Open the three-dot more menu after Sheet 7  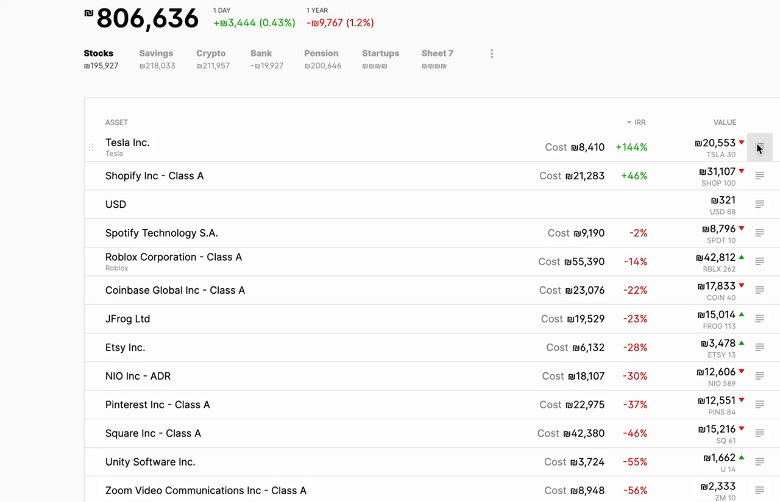click(491, 54)
